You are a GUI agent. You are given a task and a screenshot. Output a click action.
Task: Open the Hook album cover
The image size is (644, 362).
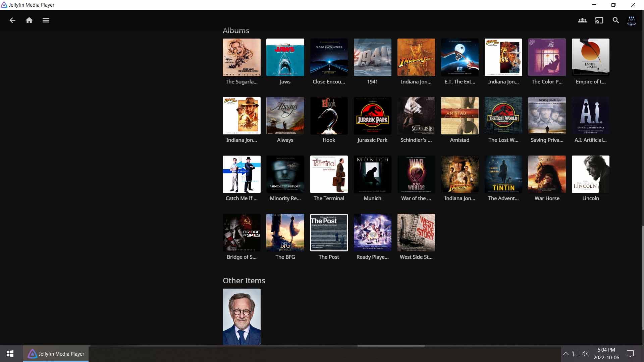coord(329,116)
